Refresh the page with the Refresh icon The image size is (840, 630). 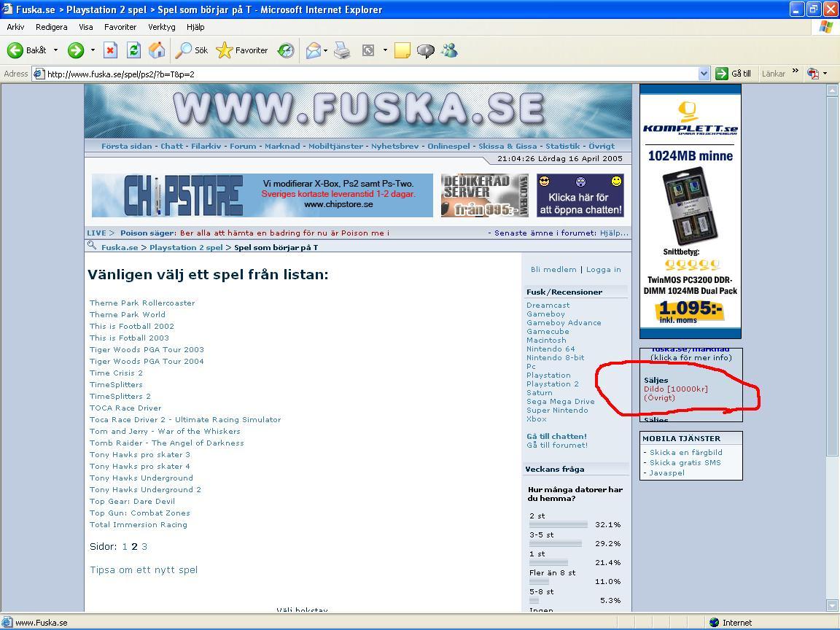tap(133, 50)
